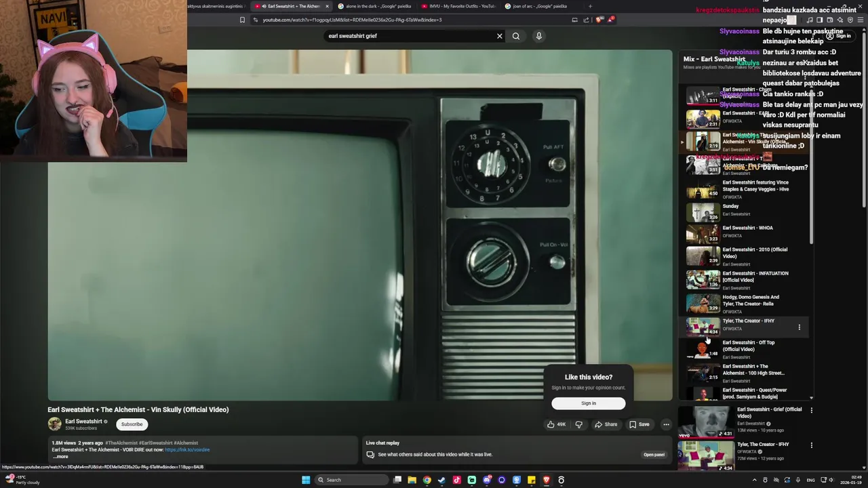The width and height of the screenshot is (868, 488).
Task: Switch to the 'joan of arc' Google tab
Action: (540, 6)
